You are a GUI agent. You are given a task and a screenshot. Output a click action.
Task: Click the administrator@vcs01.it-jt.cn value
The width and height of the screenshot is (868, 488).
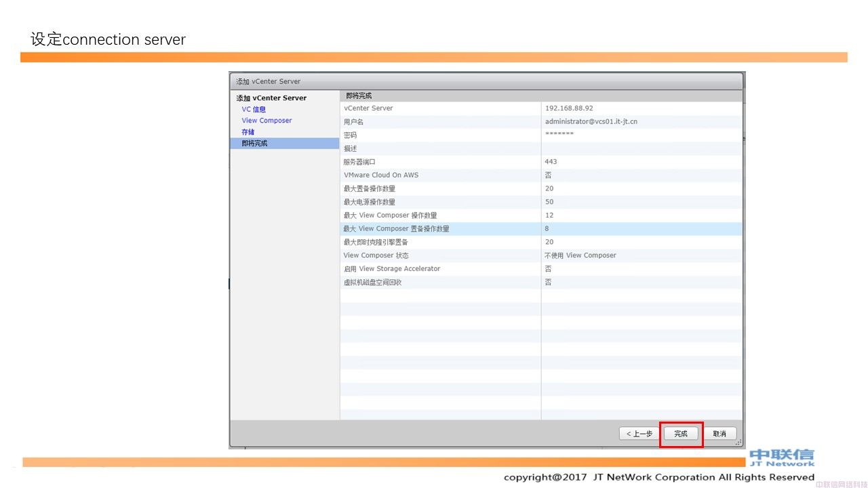pyautogui.click(x=591, y=121)
